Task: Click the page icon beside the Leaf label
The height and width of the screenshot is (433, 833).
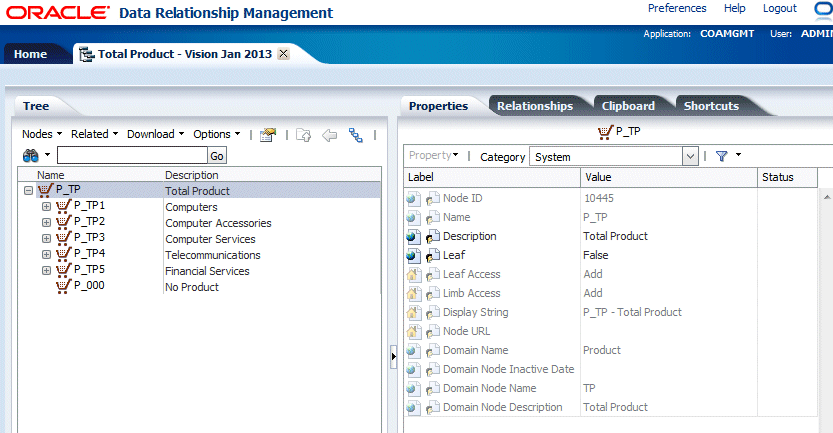Action: (432, 256)
